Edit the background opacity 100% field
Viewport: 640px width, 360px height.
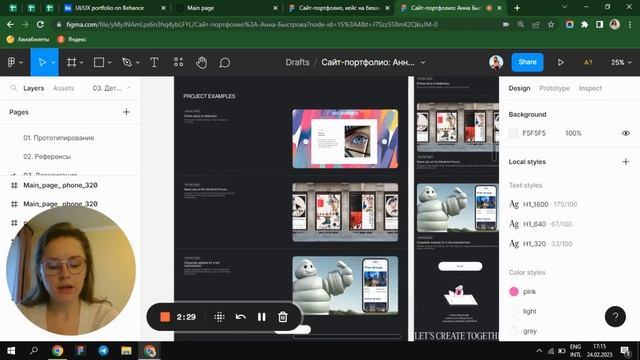(x=573, y=133)
